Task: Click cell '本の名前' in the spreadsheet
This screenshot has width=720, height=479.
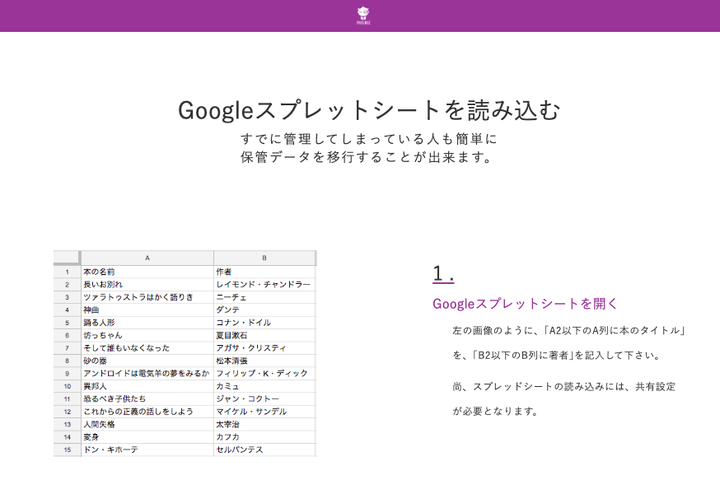Action: 147,272
